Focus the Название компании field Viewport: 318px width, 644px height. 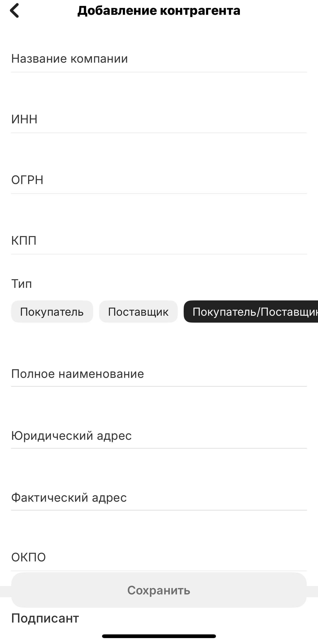click(x=159, y=59)
